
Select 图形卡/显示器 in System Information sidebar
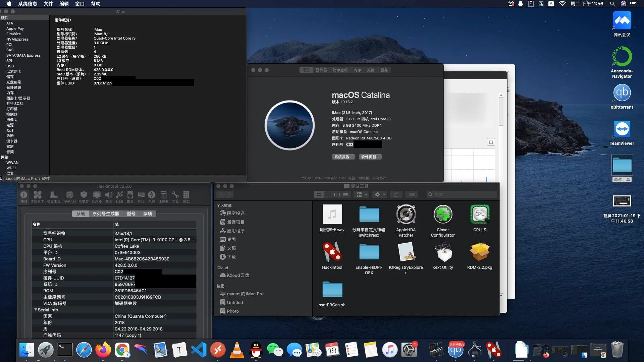[18, 98]
